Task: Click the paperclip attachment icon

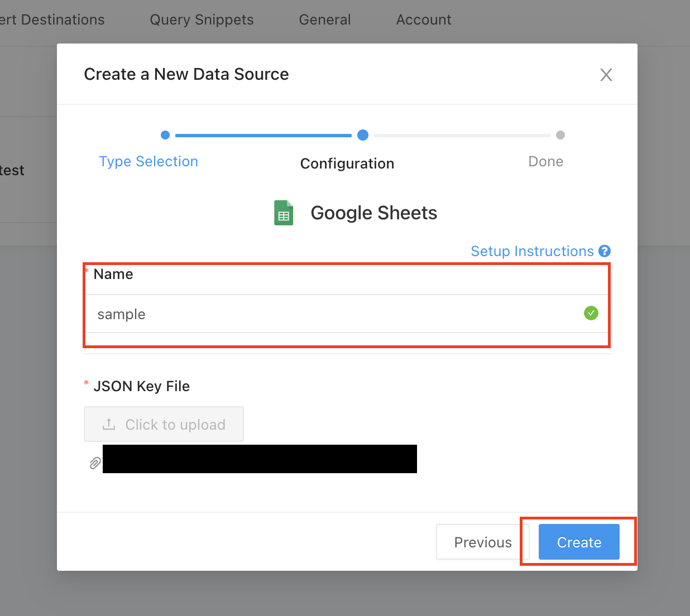Action: 94,463
